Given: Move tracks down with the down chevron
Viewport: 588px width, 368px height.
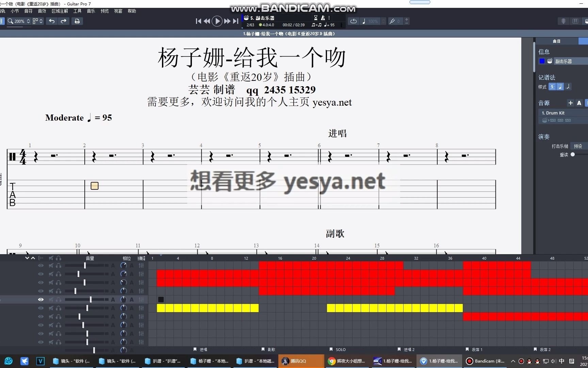Looking at the screenshot, I should click(x=27, y=258).
